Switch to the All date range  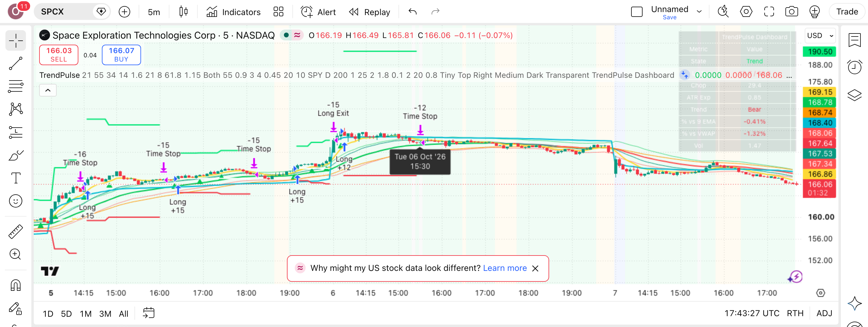point(124,314)
